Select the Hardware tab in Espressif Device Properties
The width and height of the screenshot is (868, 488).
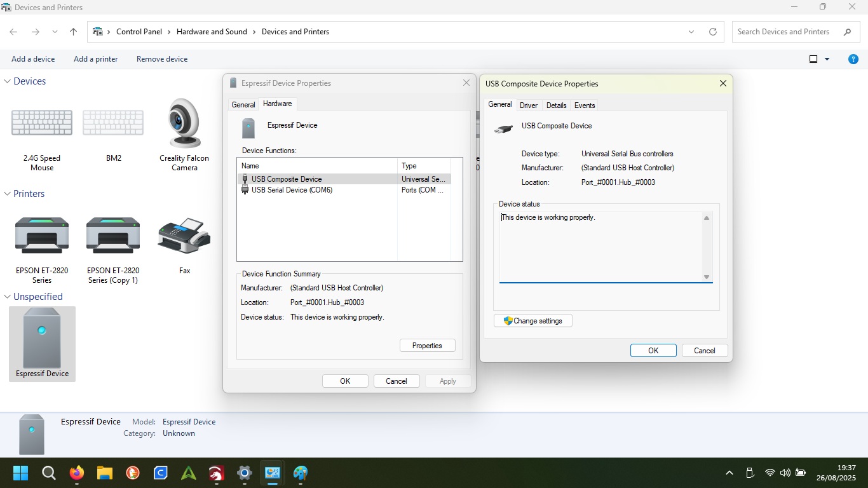point(278,104)
